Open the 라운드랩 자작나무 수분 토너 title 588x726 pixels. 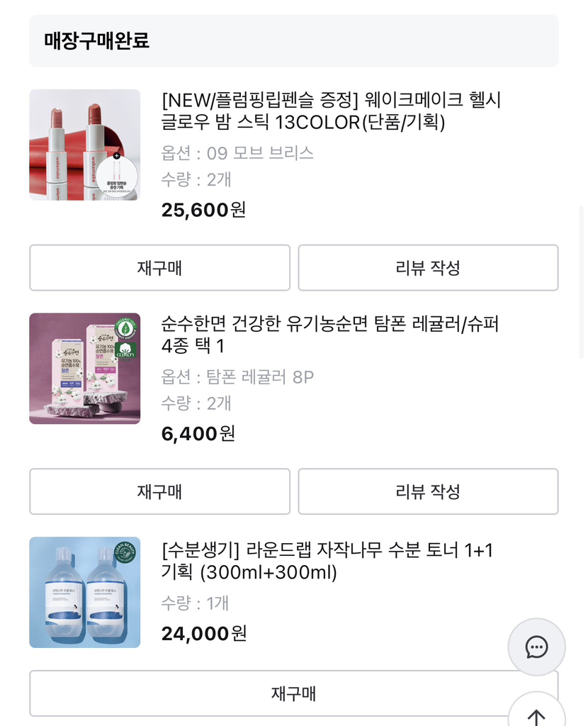327,560
